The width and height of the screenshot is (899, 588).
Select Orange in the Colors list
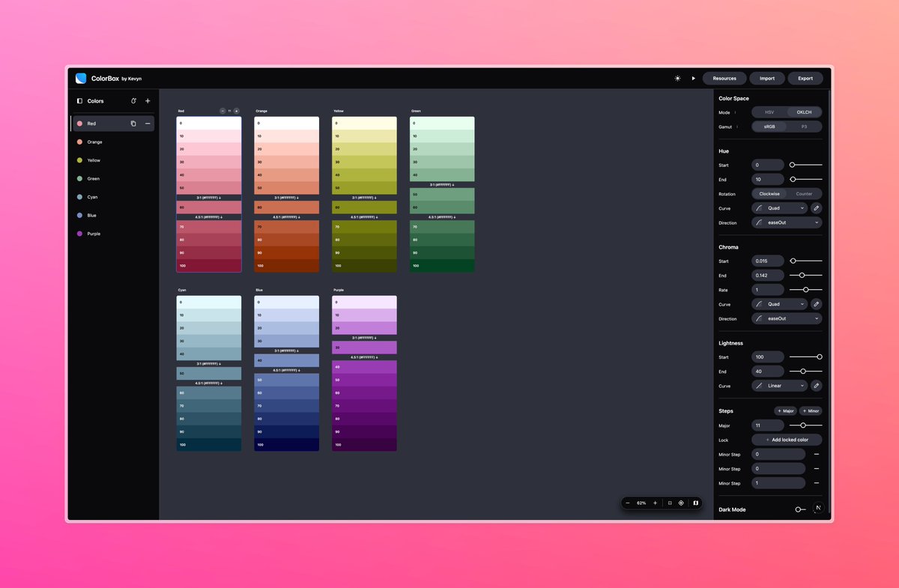point(112,142)
